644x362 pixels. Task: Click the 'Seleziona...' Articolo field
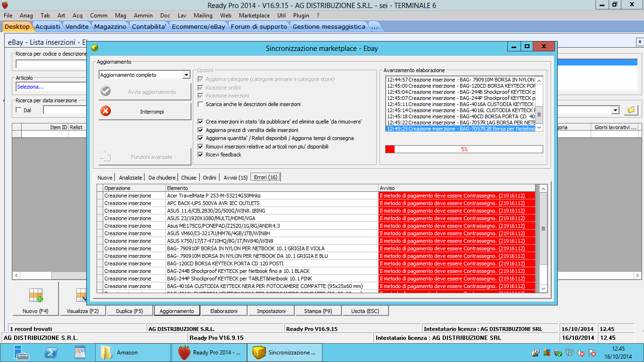click(51, 87)
